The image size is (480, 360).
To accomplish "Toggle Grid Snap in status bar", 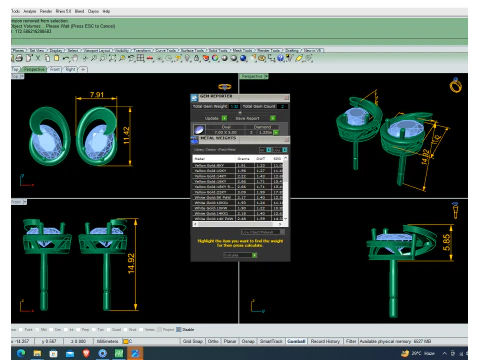I will tap(193, 341).
